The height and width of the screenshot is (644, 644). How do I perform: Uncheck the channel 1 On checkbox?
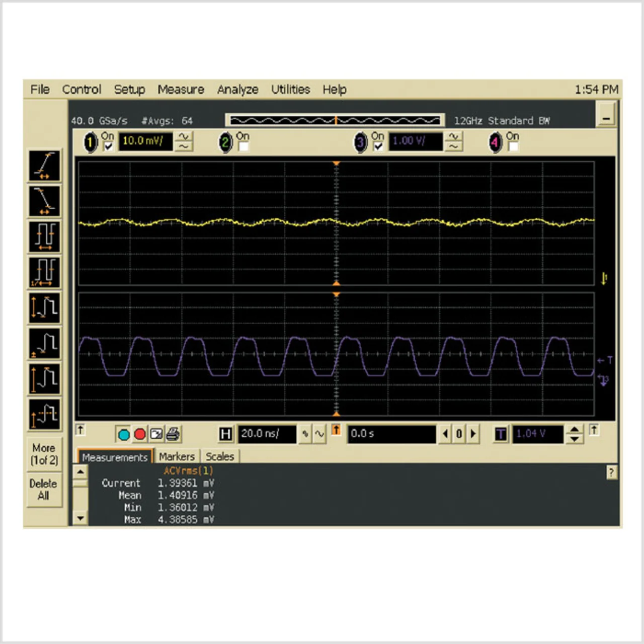108,146
